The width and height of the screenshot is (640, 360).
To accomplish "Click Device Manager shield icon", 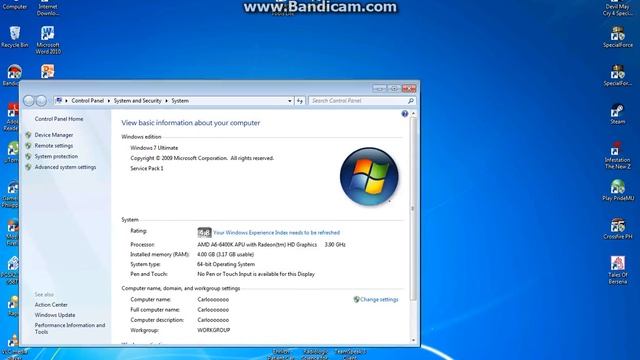I will (x=28, y=135).
